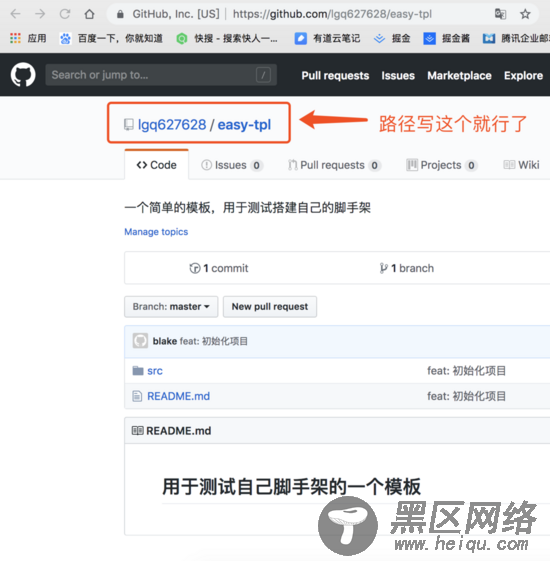Open Issues in GitHub header
Image resolution: width=550 pixels, height=561 pixels.
pos(398,75)
